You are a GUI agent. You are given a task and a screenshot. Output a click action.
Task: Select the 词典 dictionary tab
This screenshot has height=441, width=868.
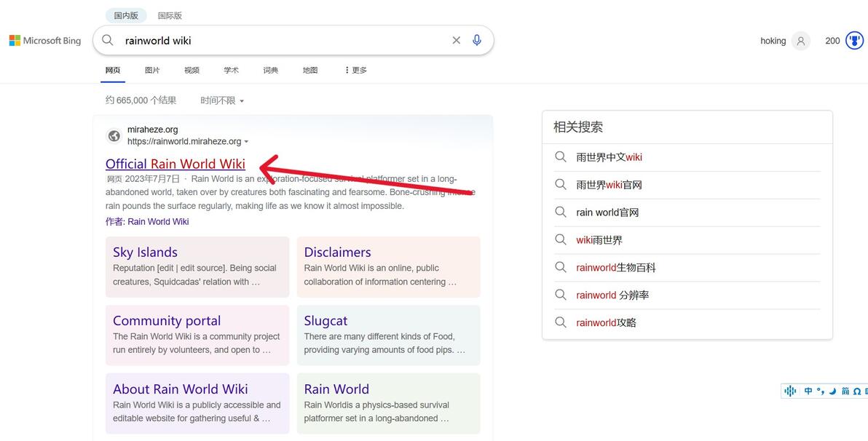pyautogui.click(x=271, y=71)
